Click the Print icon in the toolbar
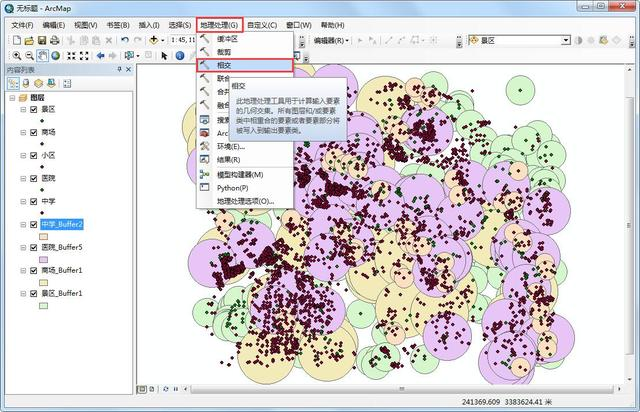 point(54,40)
